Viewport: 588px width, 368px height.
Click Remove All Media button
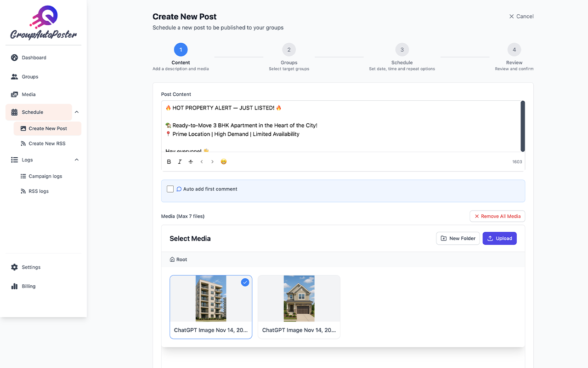pyautogui.click(x=497, y=216)
